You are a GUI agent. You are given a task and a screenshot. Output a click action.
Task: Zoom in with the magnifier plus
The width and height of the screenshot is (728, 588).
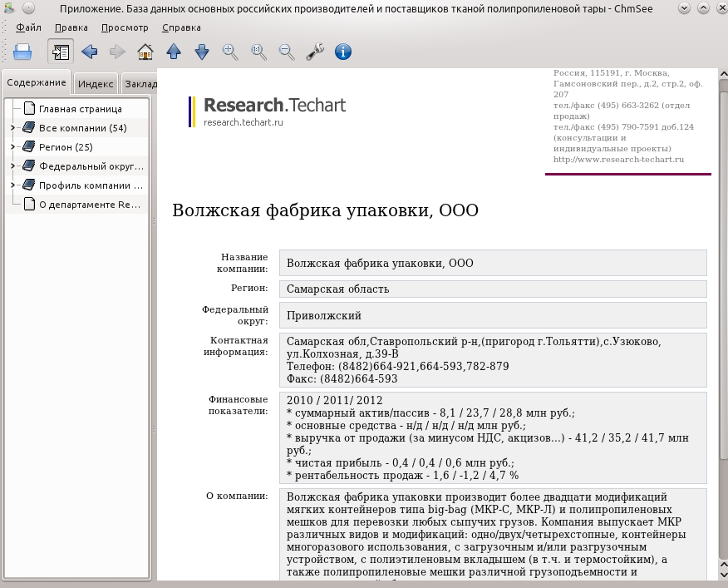(230, 52)
